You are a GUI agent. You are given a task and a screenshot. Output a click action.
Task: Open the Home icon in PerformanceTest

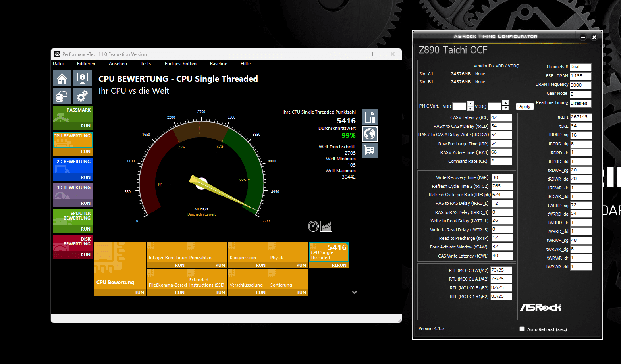coord(62,78)
